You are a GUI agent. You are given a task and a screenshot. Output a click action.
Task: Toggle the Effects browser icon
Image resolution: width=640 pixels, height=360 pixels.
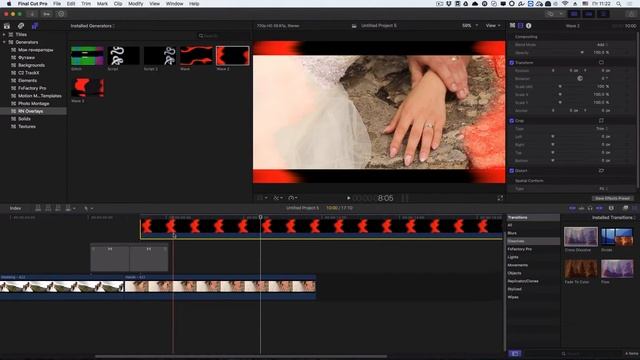[x=625, y=208]
